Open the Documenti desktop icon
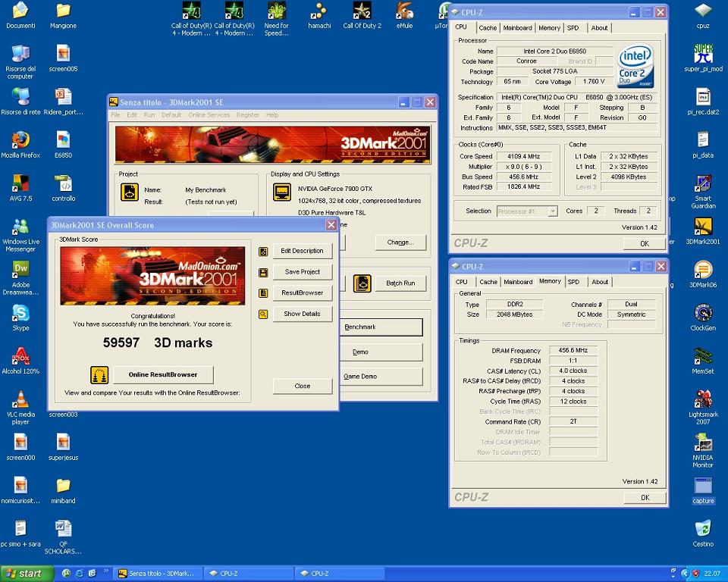The height and width of the screenshot is (582, 728). [20, 15]
